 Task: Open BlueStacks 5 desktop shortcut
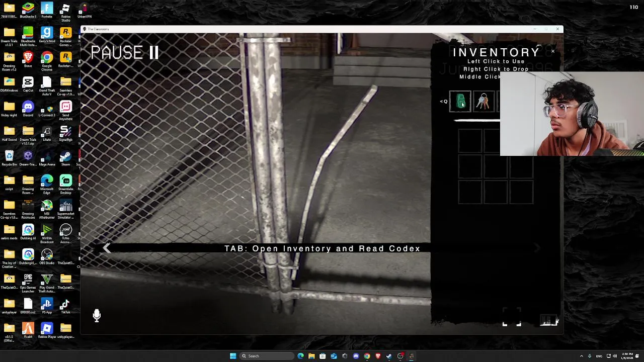28,10
